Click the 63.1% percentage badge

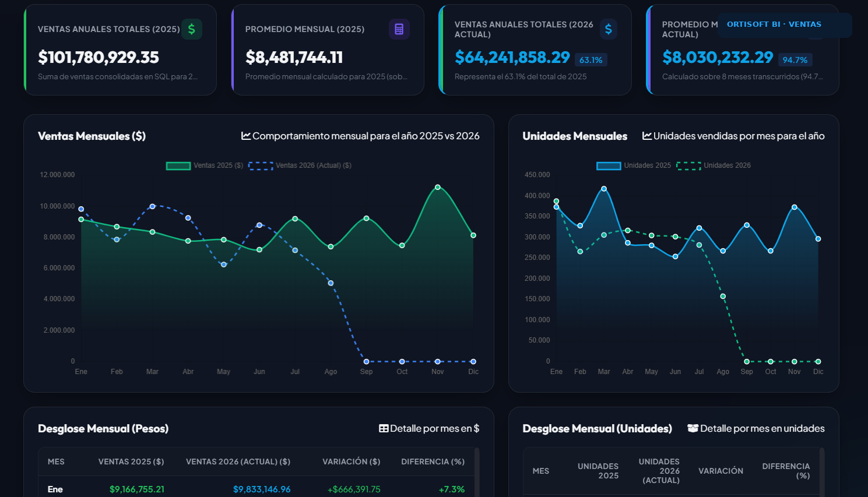click(x=591, y=60)
